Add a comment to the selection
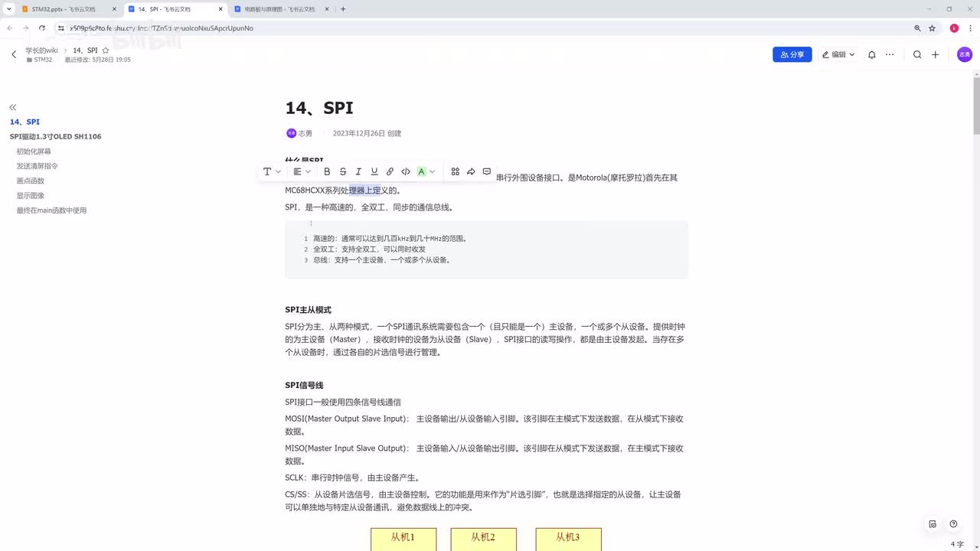This screenshot has width=980, height=551. (486, 171)
